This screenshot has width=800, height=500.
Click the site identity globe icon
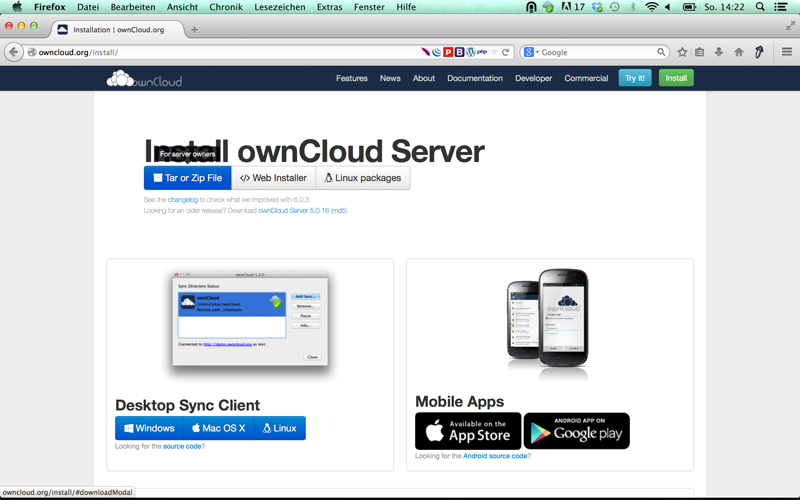(32, 52)
